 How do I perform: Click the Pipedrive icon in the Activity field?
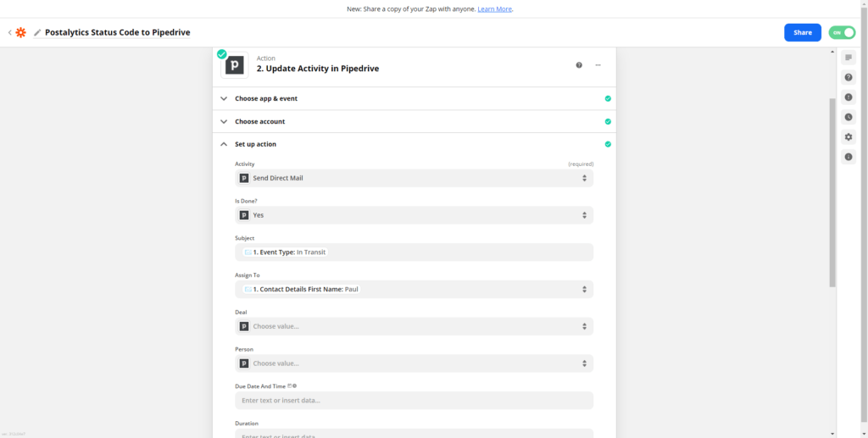pos(243,178)
